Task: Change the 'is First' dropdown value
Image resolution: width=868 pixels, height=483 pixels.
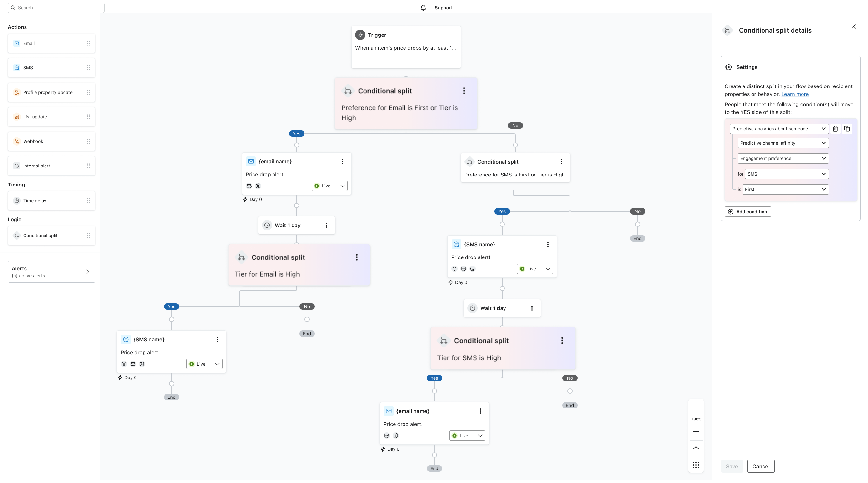Action: (785, 189)
